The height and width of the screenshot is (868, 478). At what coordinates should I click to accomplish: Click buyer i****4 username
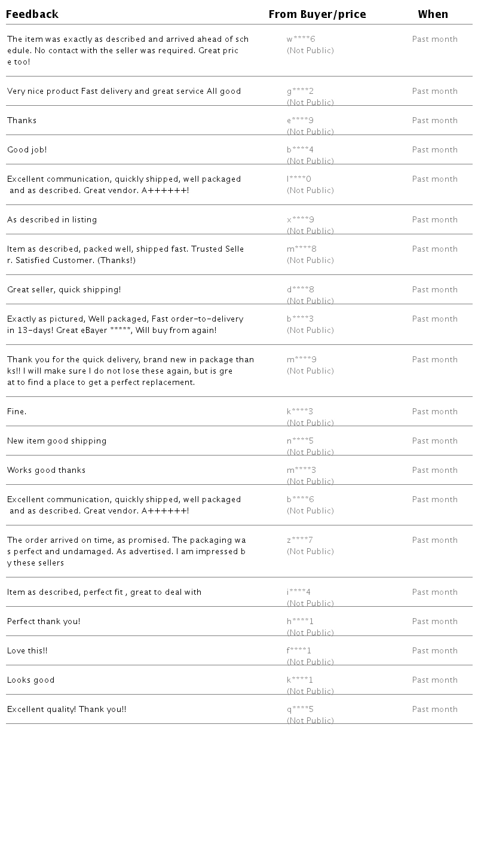pos(298,592)
